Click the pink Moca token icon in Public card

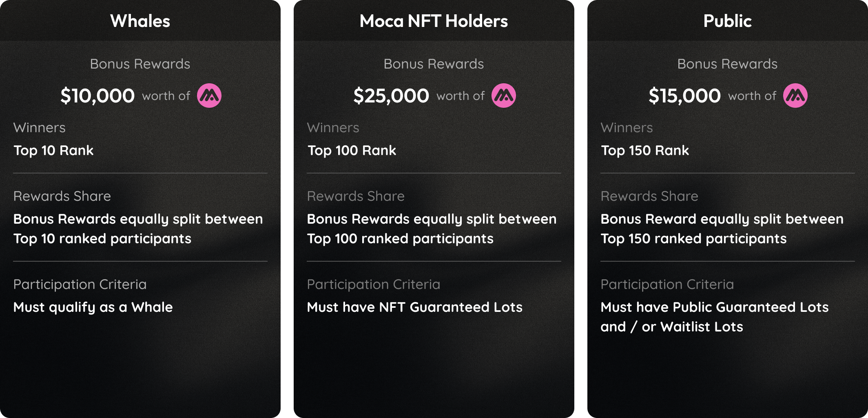point(795,96)
